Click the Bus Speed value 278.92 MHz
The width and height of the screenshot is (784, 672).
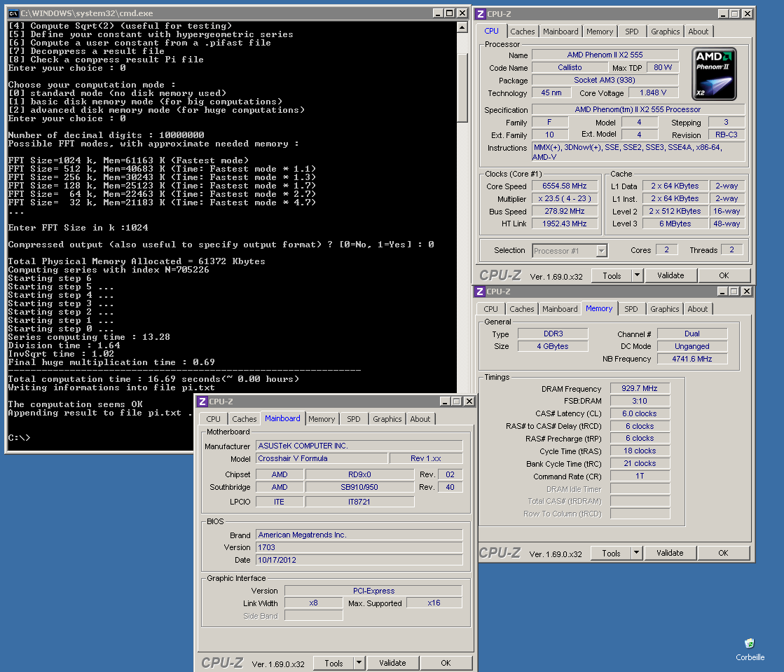(x=565, y=211)
